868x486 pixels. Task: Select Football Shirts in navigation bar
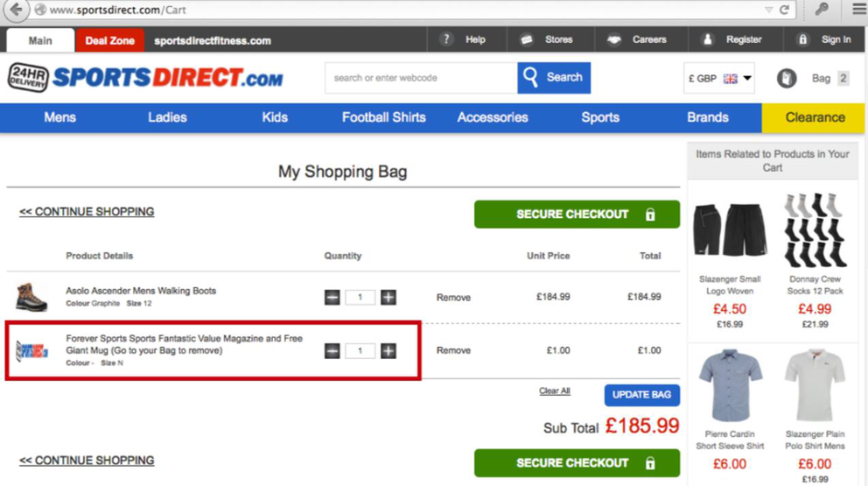383,117
